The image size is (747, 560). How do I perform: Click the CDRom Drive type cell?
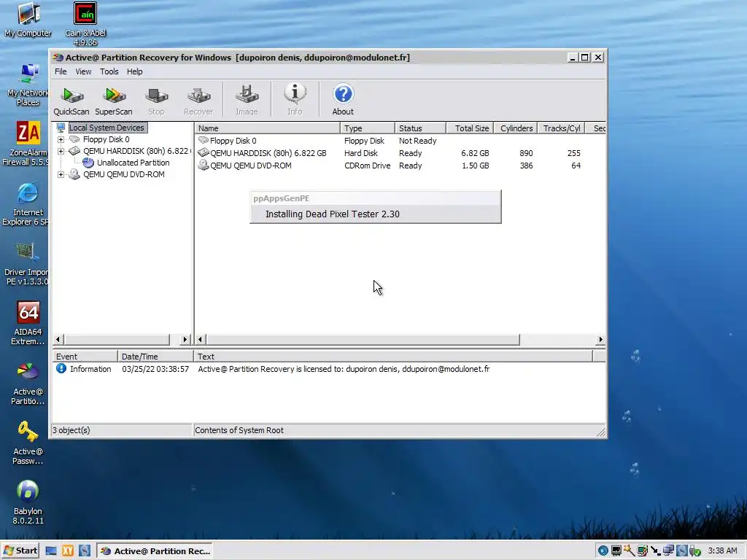click(x=368, y=166)
